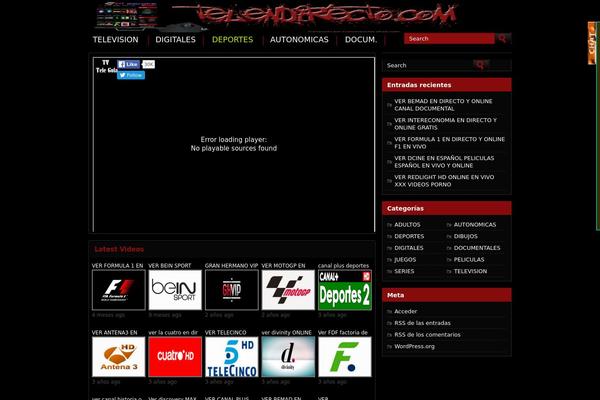Select the DEPORTES menu item
600x400 pixels.
(x=232, y=39)
